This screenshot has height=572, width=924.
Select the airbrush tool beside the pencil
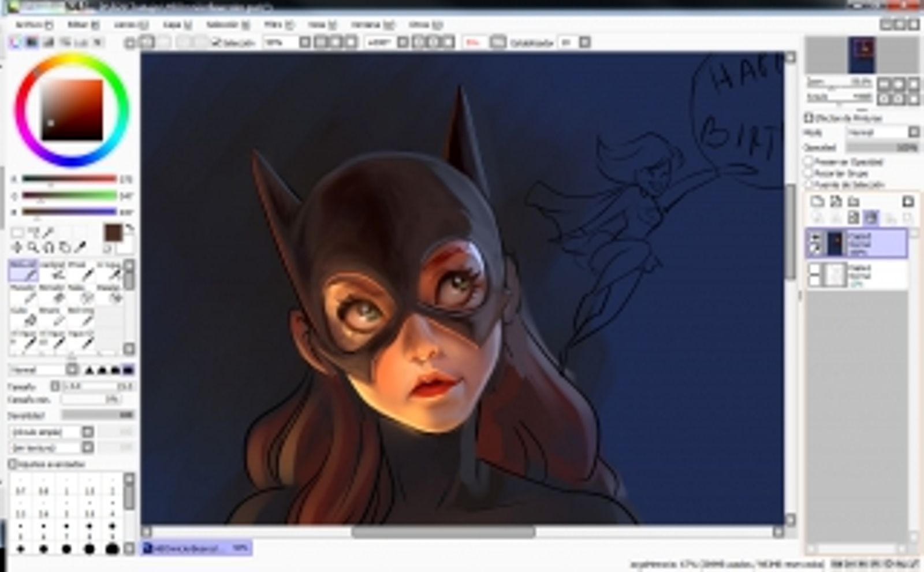tap(53, 271)
